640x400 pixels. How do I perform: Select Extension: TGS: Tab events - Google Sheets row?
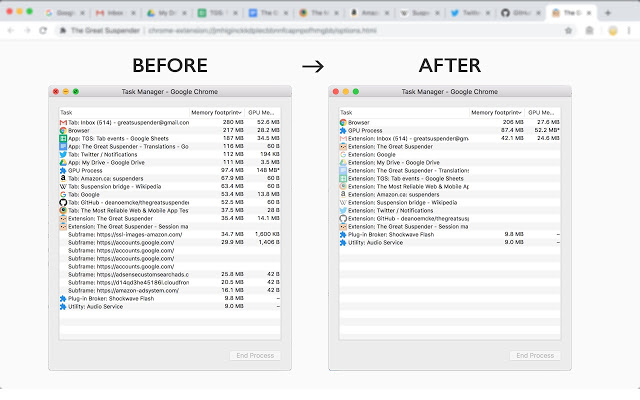pyautogui.click(x=450, y=178)
